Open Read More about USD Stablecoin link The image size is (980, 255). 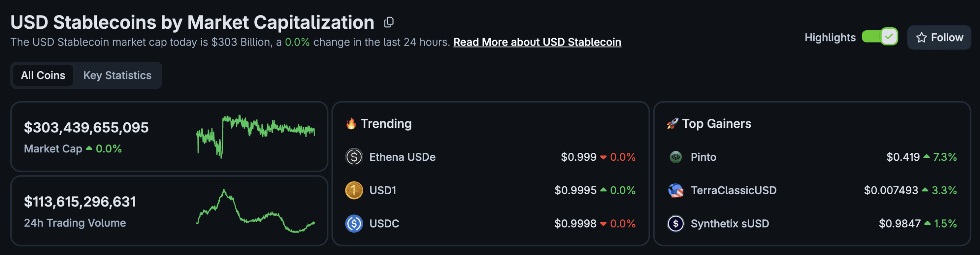pyautogui.click(x=537, y=42)
